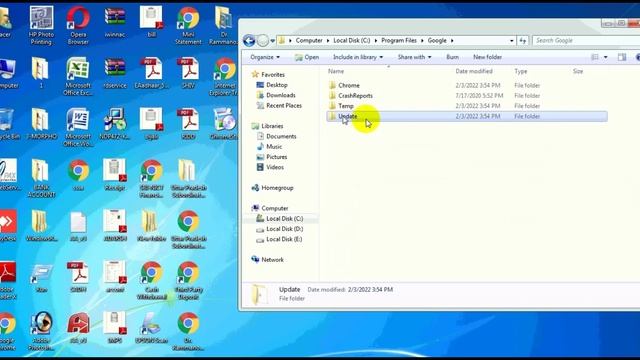Viewport: 640px width, 360px height.
Task: Expand breadcrumb arrow after Program Files
Action: (x=422, y=40)
